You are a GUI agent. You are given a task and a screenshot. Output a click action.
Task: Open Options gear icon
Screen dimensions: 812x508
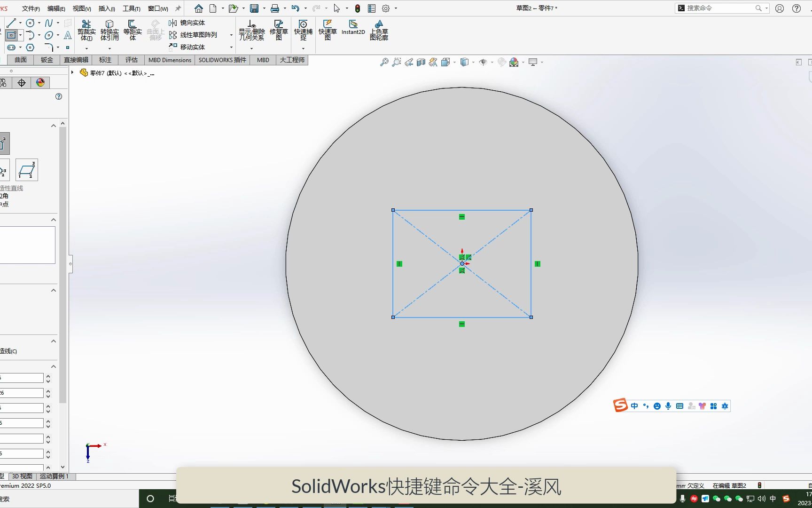click(386, 8)
